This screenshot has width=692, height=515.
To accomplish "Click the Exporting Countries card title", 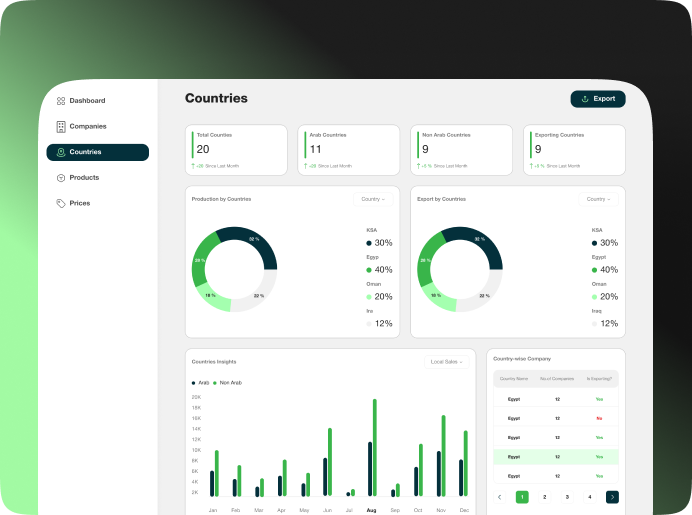I will (x=559, y=135).
